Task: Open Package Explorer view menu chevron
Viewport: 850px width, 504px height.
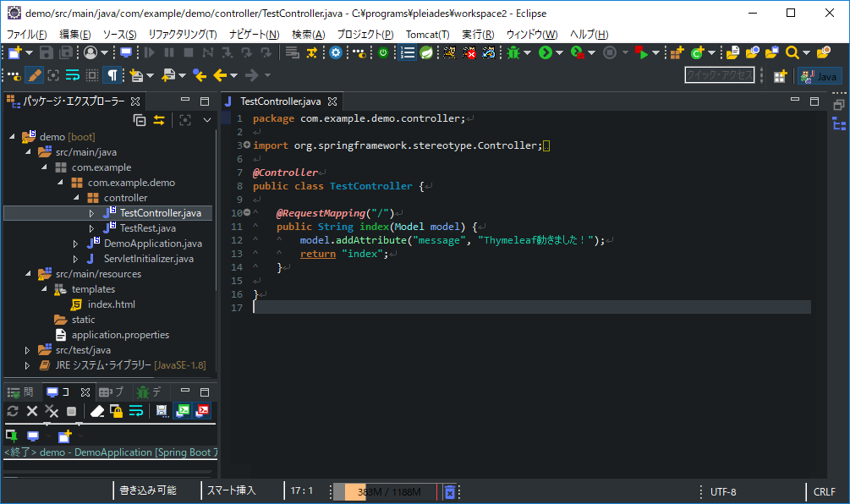Action: pyautogui.click(x=207, y=120)
